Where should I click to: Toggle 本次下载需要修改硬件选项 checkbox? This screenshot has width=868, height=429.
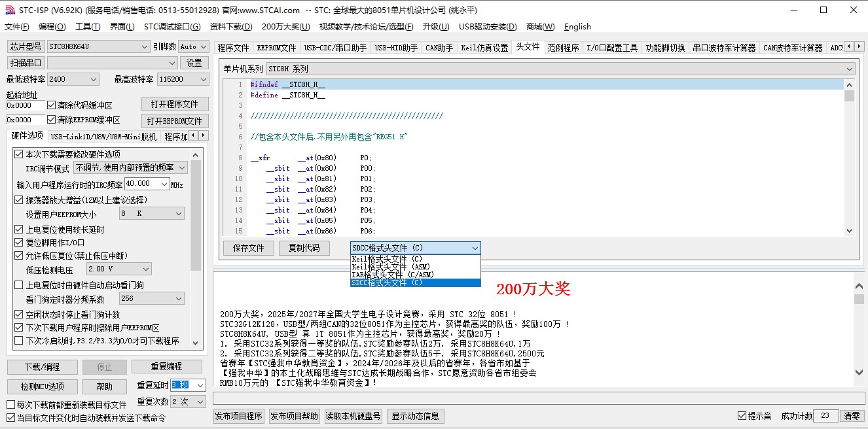pos(18,154)
